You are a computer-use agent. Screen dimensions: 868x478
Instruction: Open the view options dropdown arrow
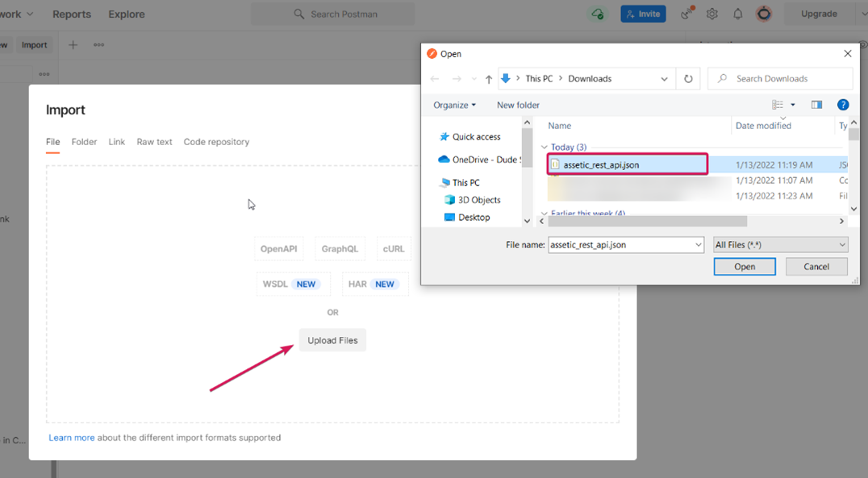[793, 105]
